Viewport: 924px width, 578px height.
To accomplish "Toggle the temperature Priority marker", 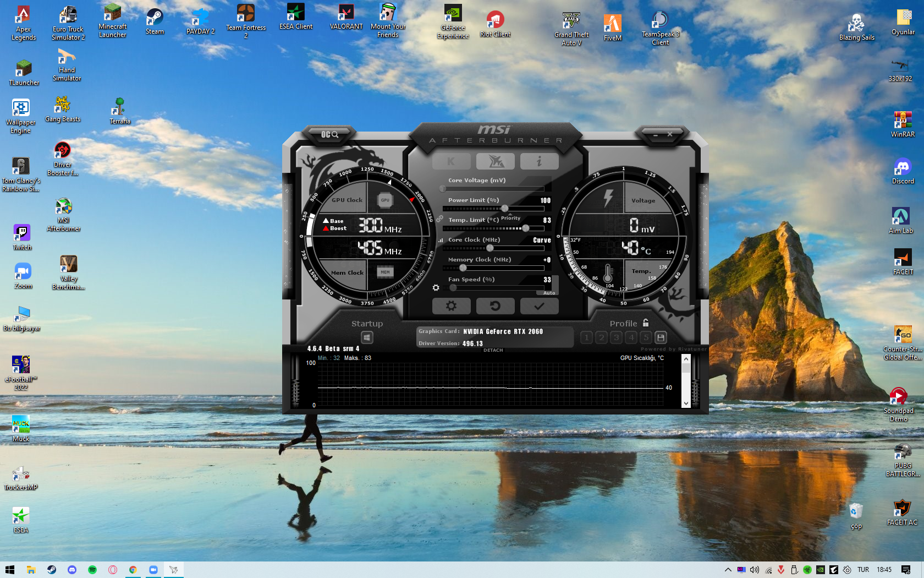I will pos(510,217).
